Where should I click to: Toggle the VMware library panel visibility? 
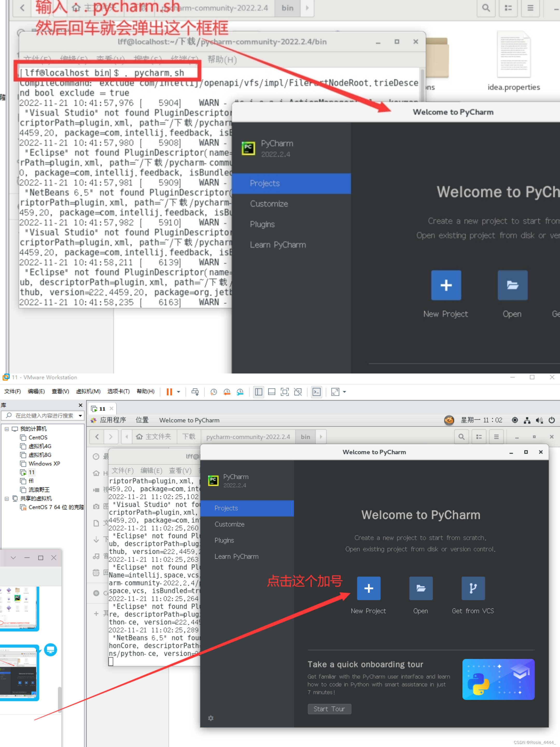coord(258,392)
